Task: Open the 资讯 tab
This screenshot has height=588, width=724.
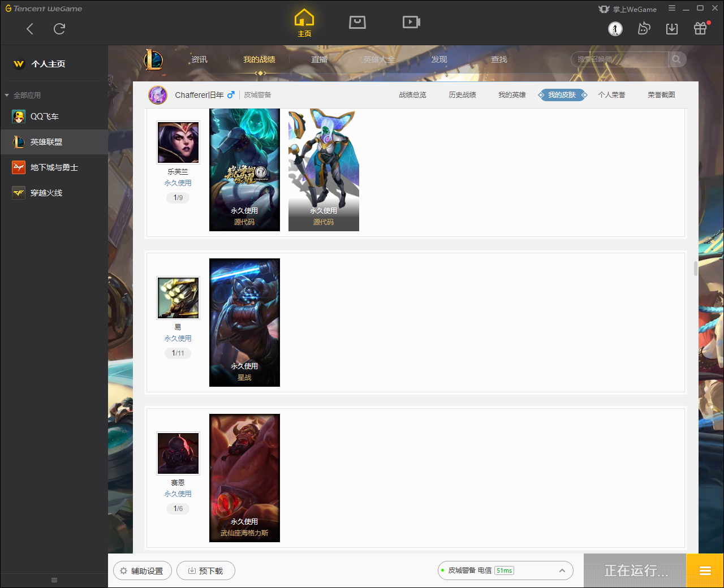Action: tap(199, 59)
